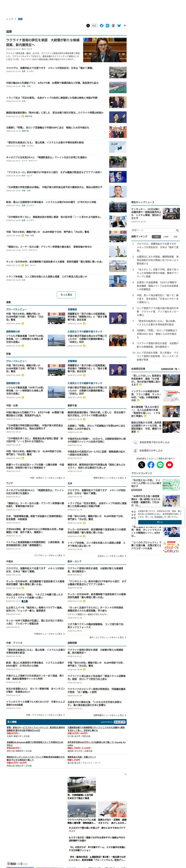
Task: Open the 利用規約 link in the notice
Action: (158, 517)
